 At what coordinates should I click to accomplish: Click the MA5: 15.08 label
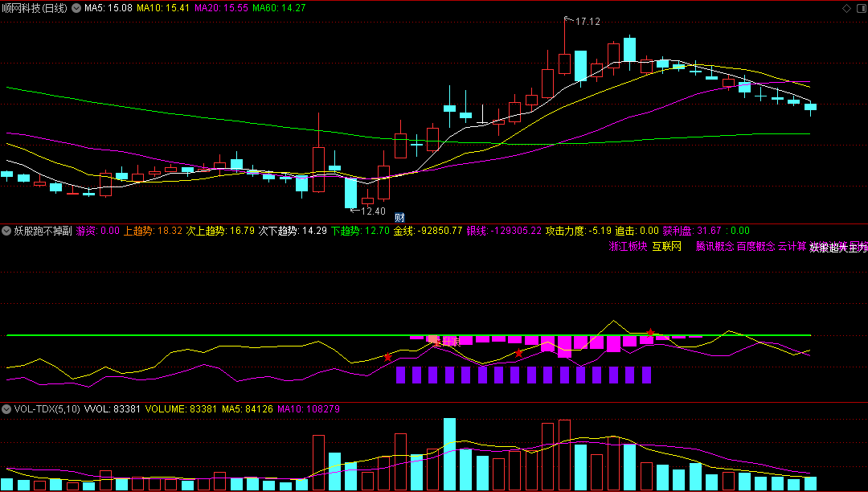[108, 8]
